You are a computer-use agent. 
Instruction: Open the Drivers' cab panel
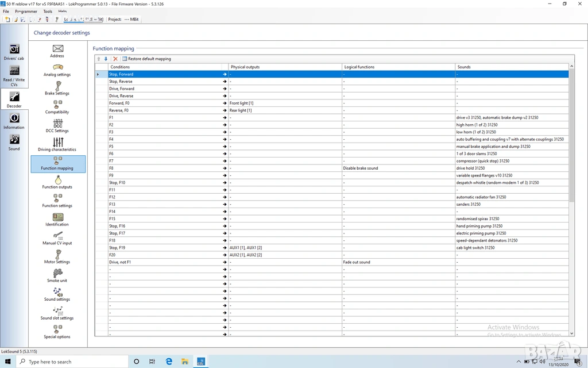[x=14, y=52]
